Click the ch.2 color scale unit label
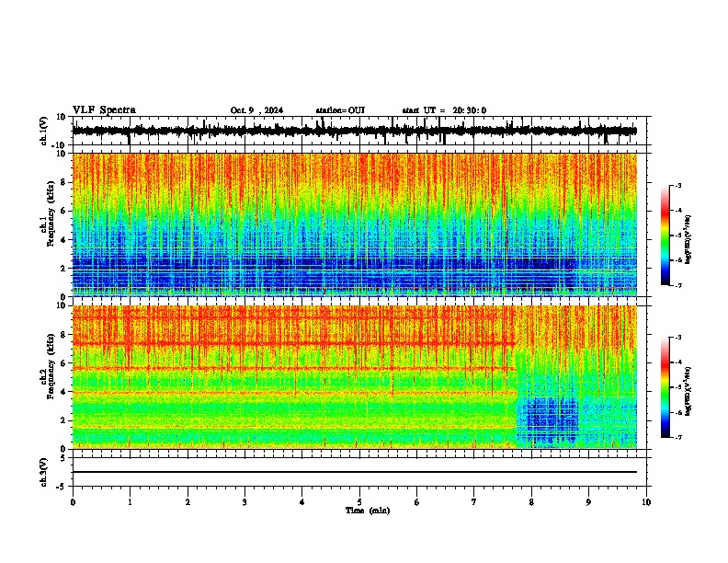The height and width of the screenshot is (563, 728). [x=688, y=392]
